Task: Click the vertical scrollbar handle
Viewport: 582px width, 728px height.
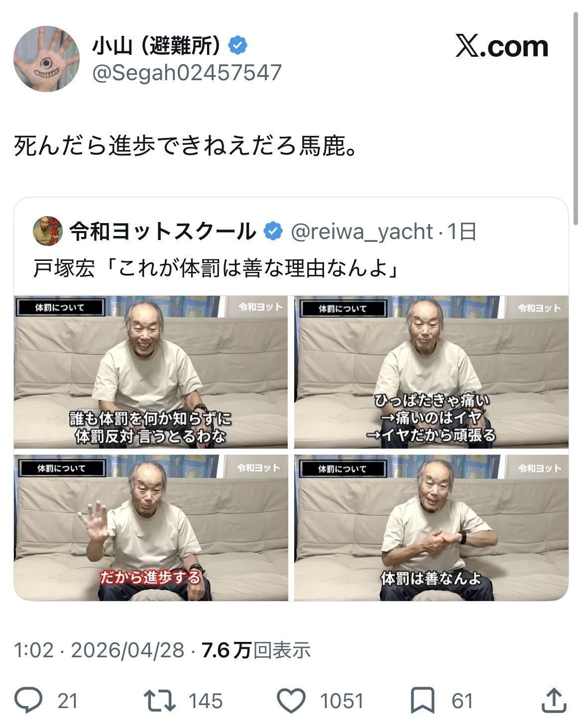Action: tap(577, 115)
